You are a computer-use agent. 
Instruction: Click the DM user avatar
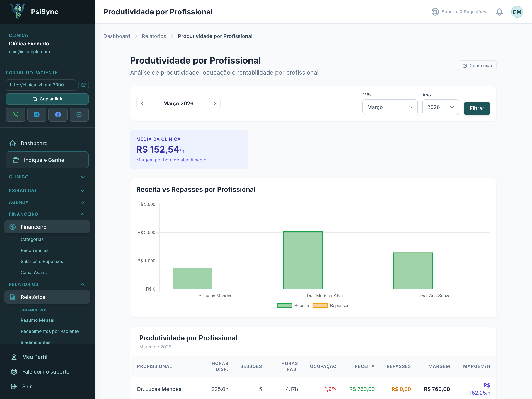[517, 12]
